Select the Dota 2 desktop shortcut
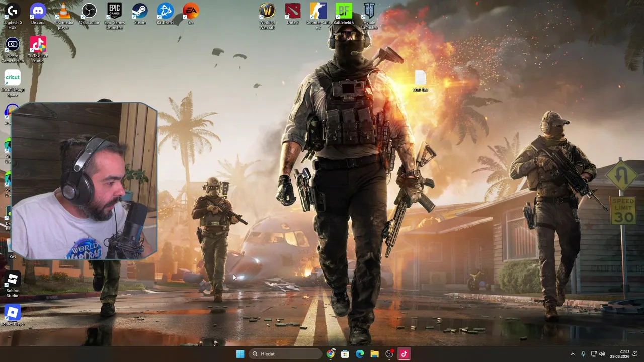Viewport: 644px width, 362px height. tap(293, 14)
